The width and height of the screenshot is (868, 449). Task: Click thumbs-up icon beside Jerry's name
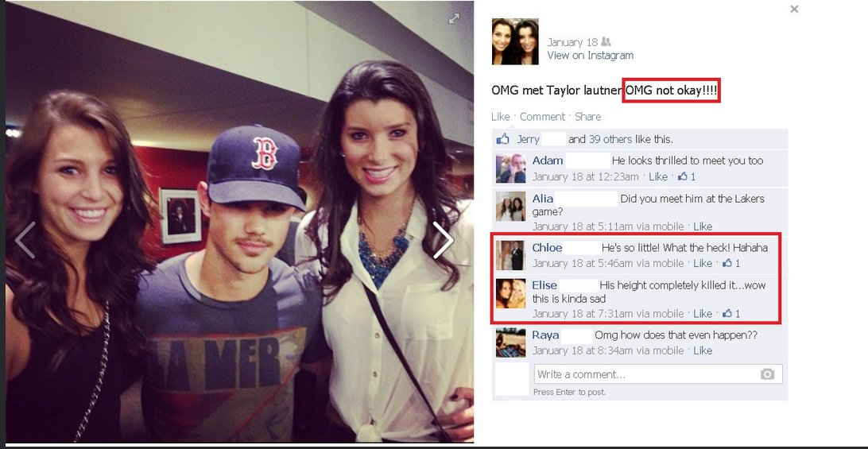click(x=502, y=139)
